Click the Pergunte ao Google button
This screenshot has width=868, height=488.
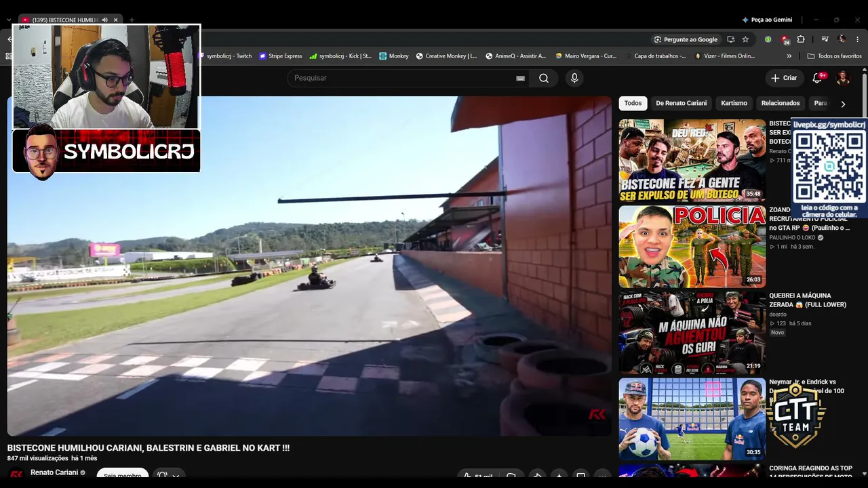[685, 39]
